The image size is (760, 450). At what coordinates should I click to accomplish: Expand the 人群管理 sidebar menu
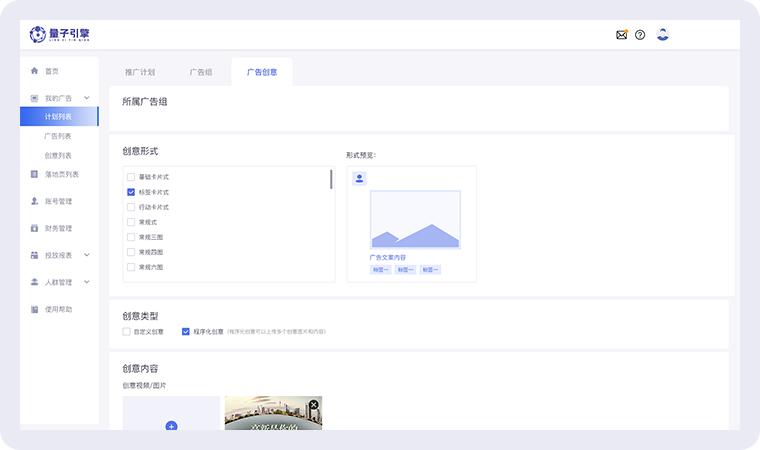point(87,282)
